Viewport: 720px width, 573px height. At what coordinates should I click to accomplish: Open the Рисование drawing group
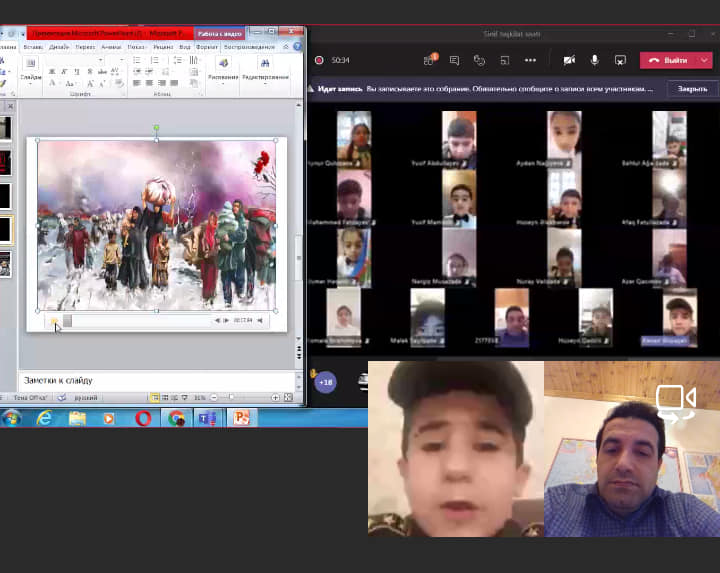point(223,69)
